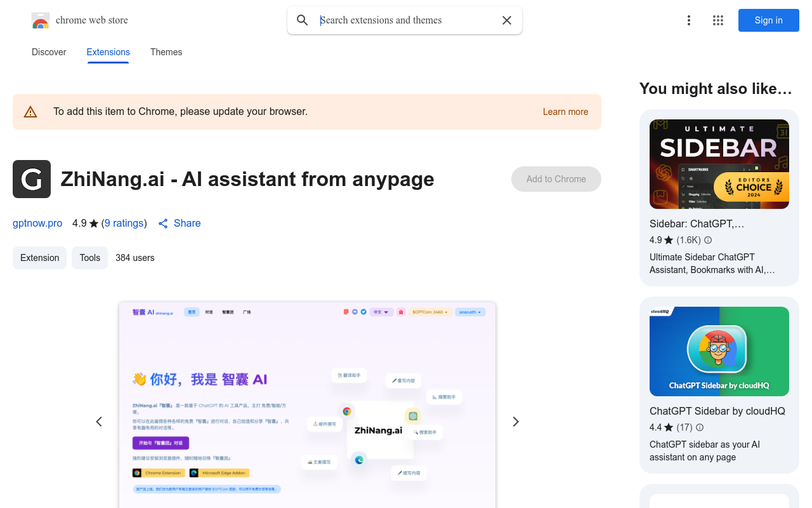This screenshot has height=508, width=812.
Task: Click the ZhiNang.ai extension G icon
Action: tap(32, 179)
